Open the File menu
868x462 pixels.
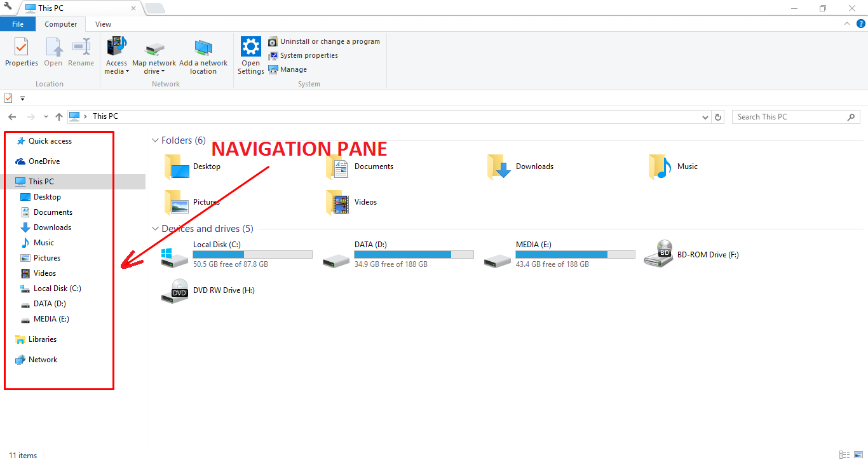click(x=18, y=24)
